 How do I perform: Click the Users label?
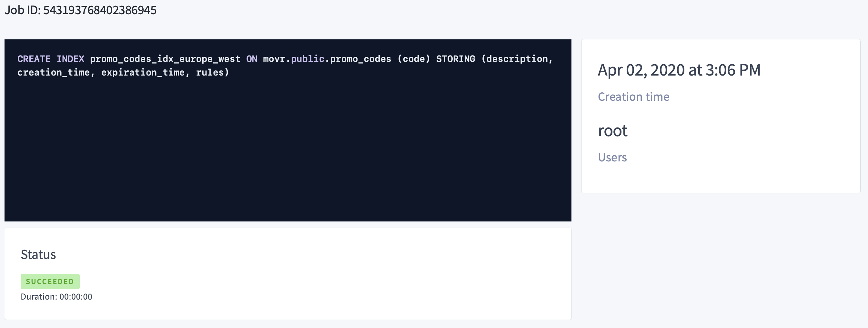612,157
